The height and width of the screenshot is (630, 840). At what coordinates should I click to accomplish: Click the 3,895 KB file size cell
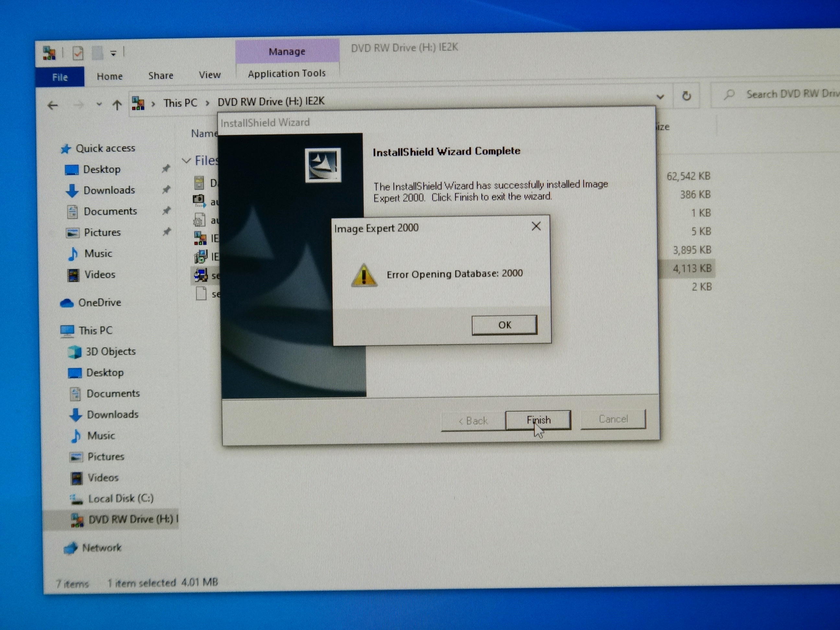[692, 250]
